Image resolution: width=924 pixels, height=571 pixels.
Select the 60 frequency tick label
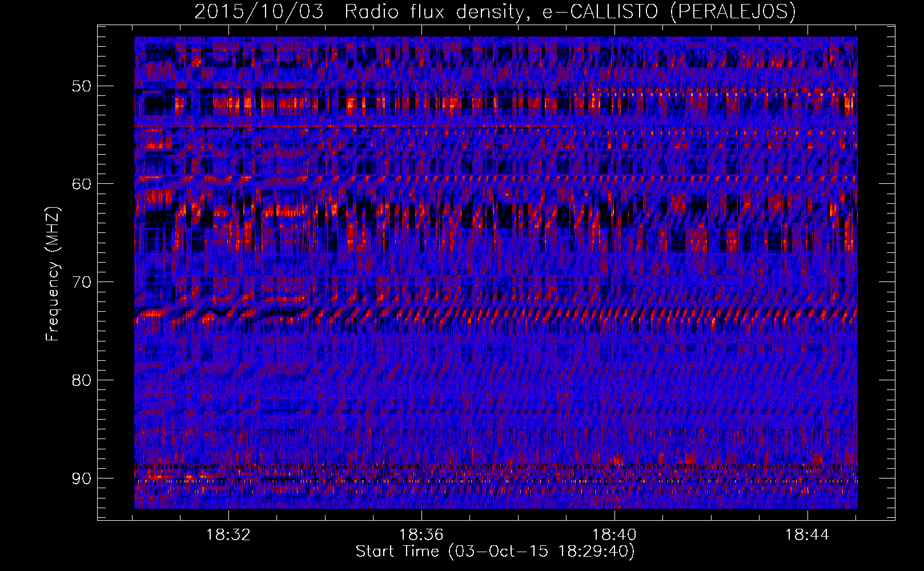(x=81, y=184)
